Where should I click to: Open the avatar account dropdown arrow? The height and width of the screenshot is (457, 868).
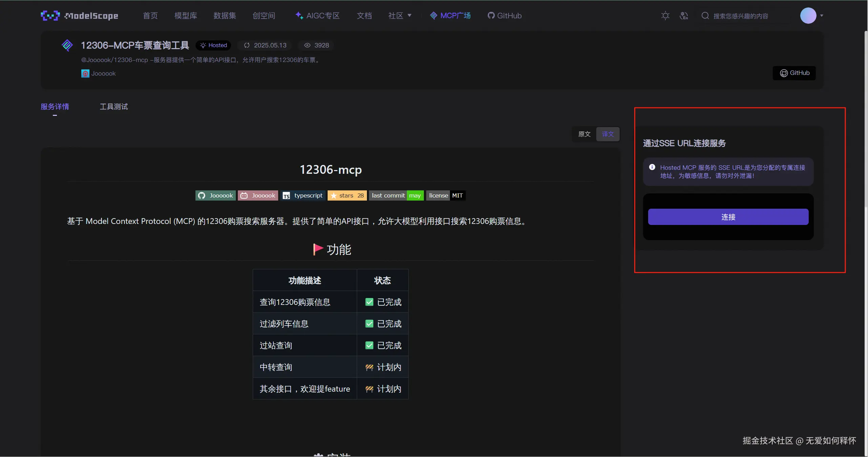coord(822,16)
